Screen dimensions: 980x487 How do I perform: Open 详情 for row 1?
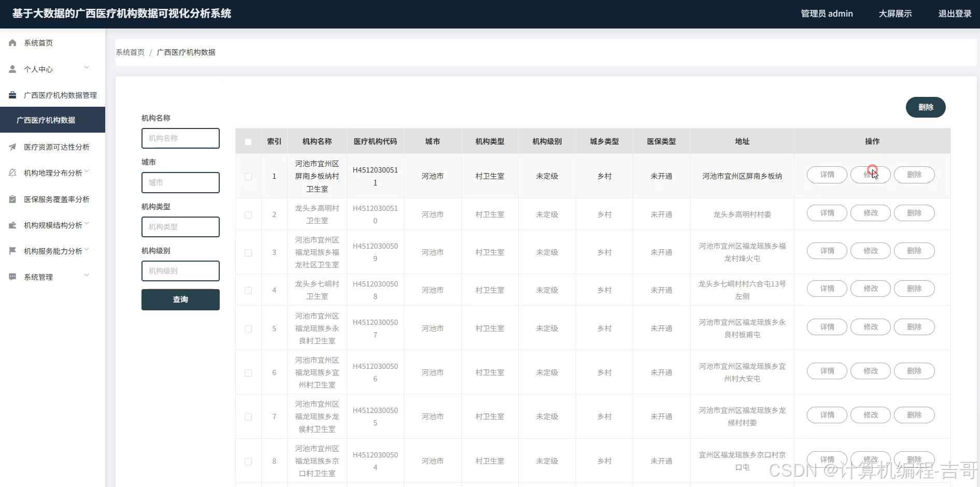tap(827, 175)
